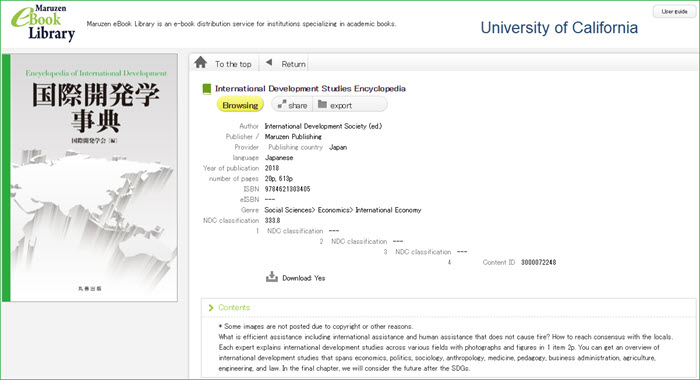Click the export button label
The image size is (700, 380).
[x=341, y=105]
